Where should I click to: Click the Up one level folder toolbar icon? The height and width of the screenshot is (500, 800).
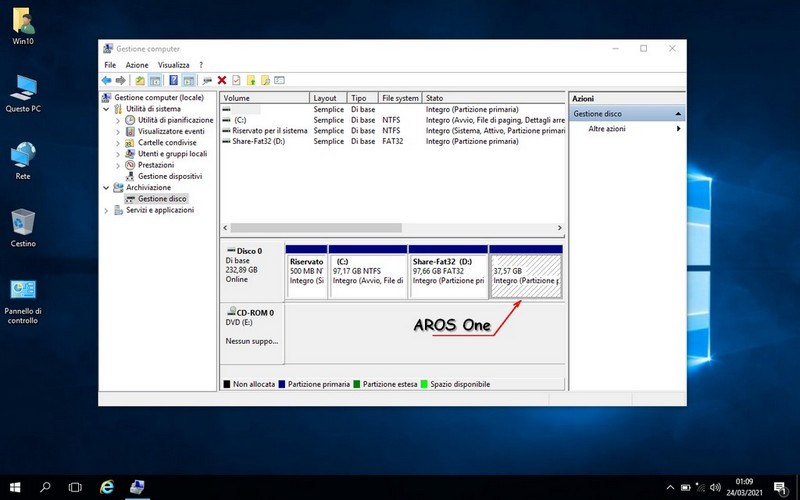[140, 80]
